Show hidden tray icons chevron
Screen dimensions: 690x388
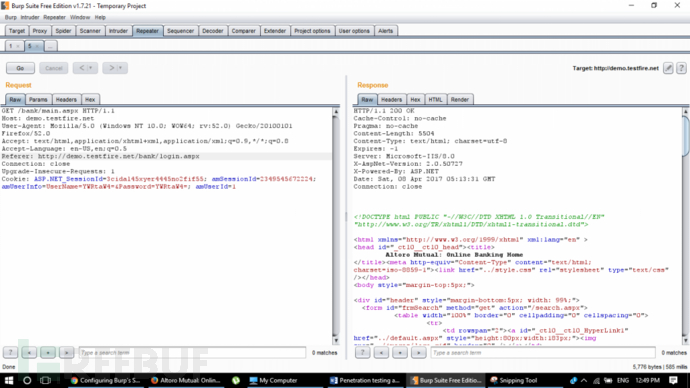tap(584, 381)
